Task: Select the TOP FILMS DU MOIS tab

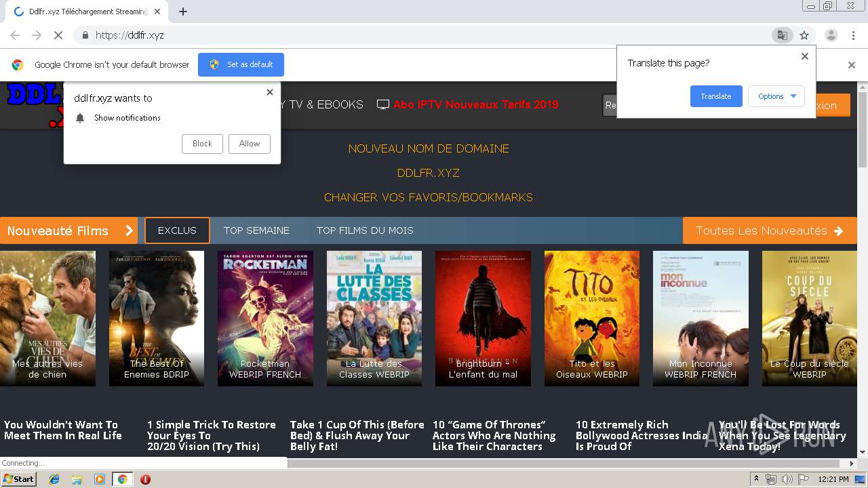Action: point(365,230)
